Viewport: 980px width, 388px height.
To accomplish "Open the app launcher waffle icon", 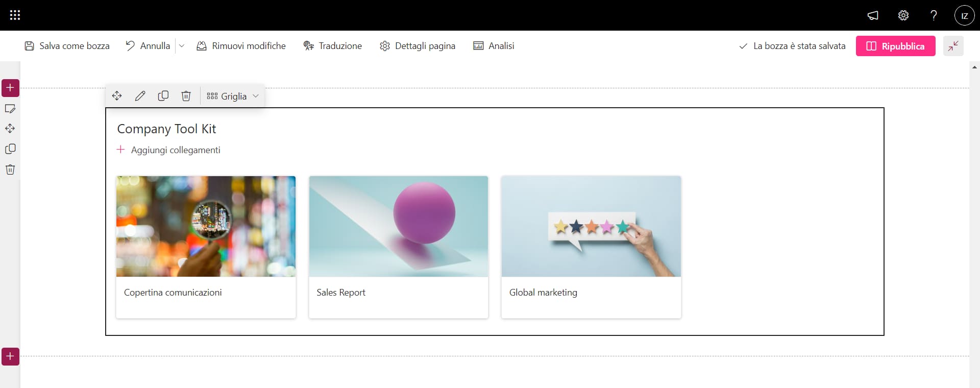I will 15,15.
